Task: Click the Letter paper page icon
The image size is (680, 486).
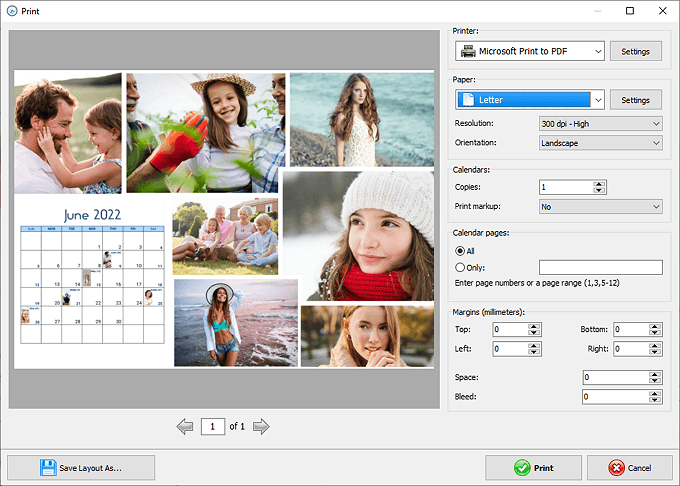Action: (x=468, y=100)
